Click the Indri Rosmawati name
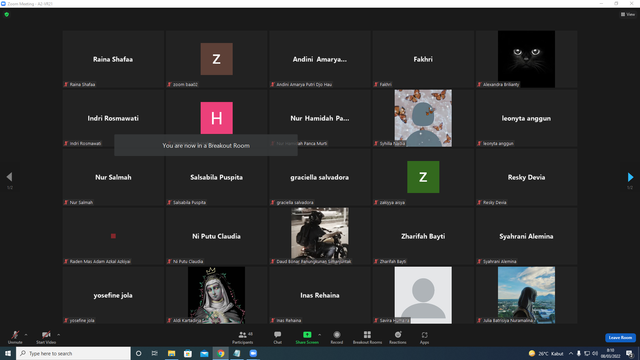640x360 pixels. point(113,118)
